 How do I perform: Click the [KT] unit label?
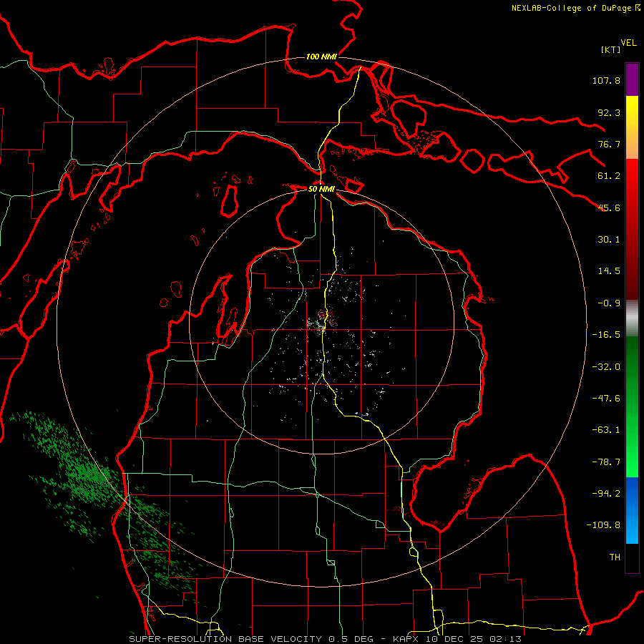coord(610,49)
